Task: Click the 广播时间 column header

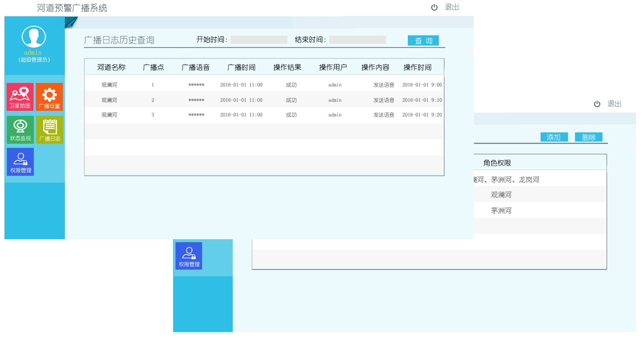Action: point(242,67)
